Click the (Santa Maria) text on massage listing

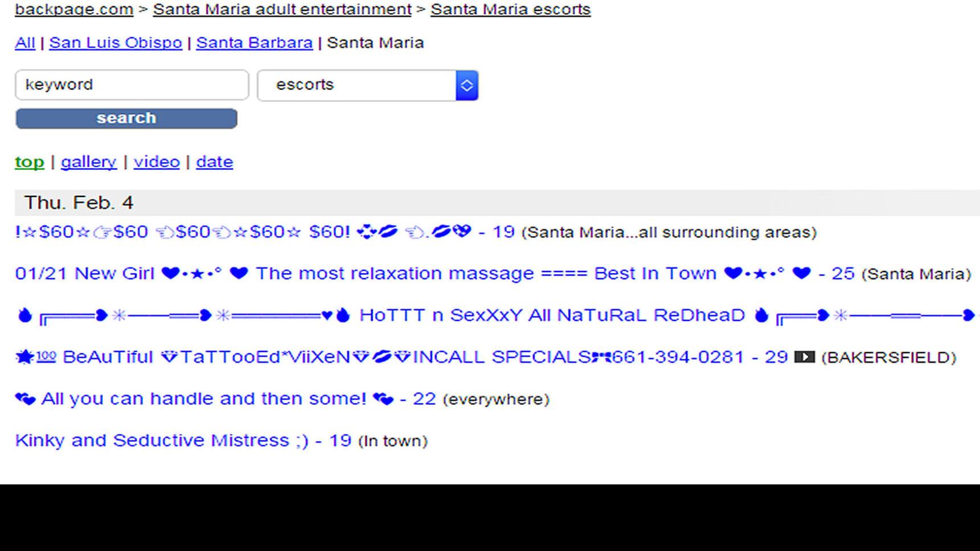[916, 274]
